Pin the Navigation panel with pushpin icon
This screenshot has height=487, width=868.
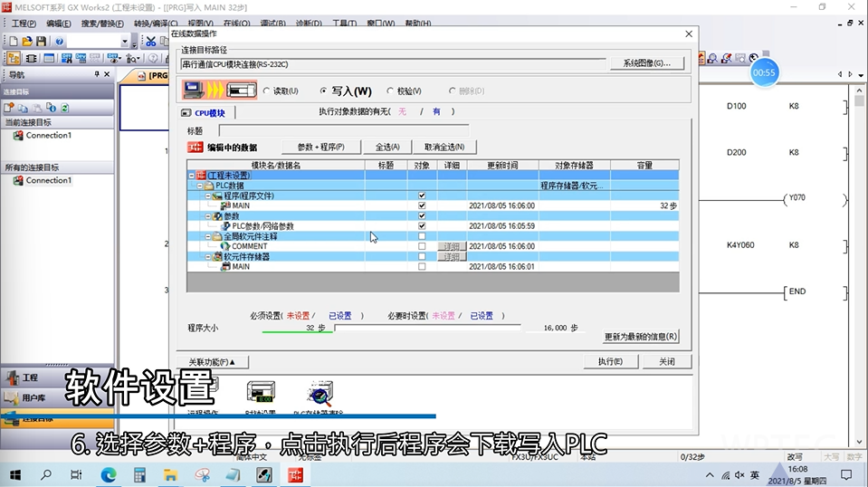(97, 74)
